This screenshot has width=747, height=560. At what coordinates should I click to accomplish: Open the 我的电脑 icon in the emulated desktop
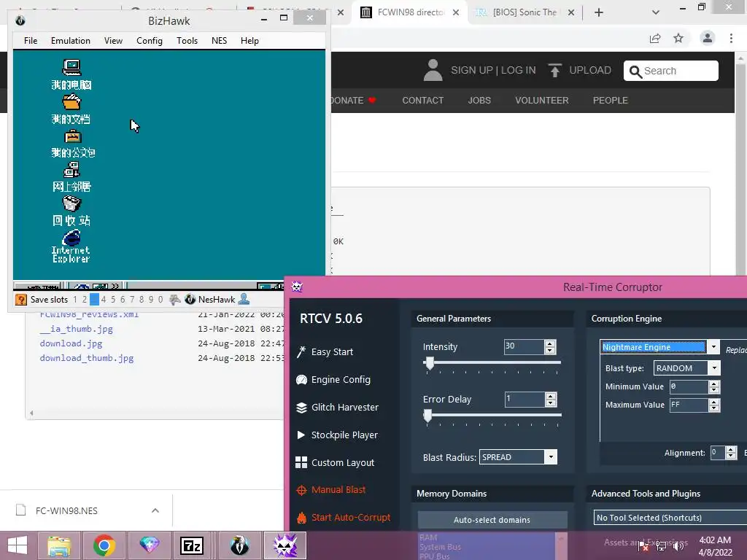point(71,68)
